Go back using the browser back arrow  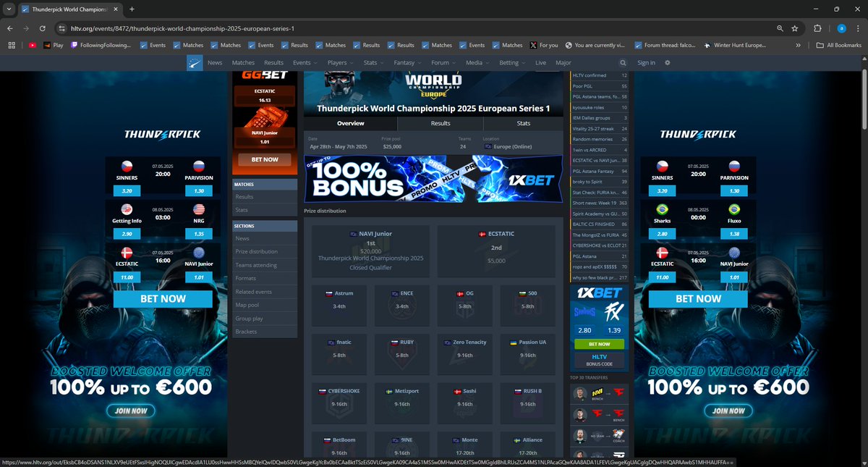click(x=9, y=28)
